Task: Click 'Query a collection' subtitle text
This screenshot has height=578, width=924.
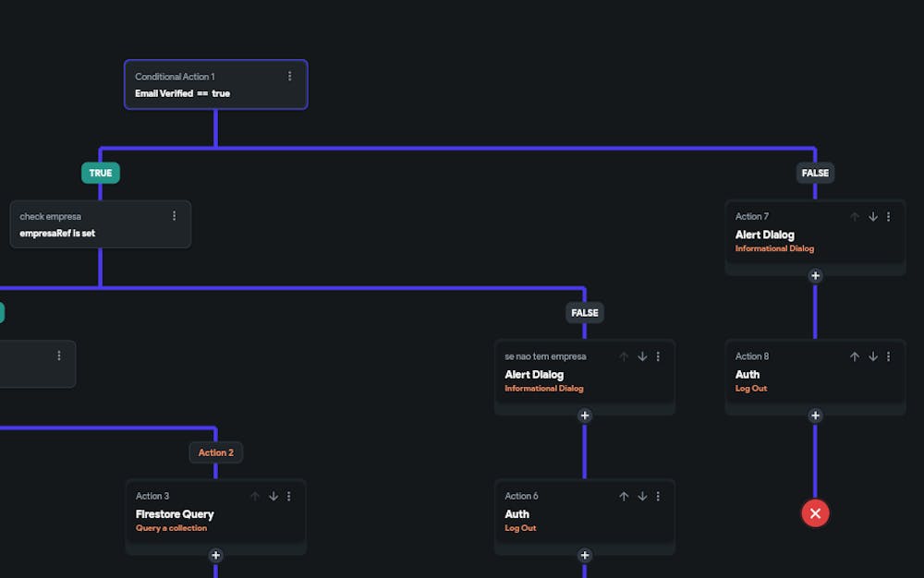Action: coord(171,528)
